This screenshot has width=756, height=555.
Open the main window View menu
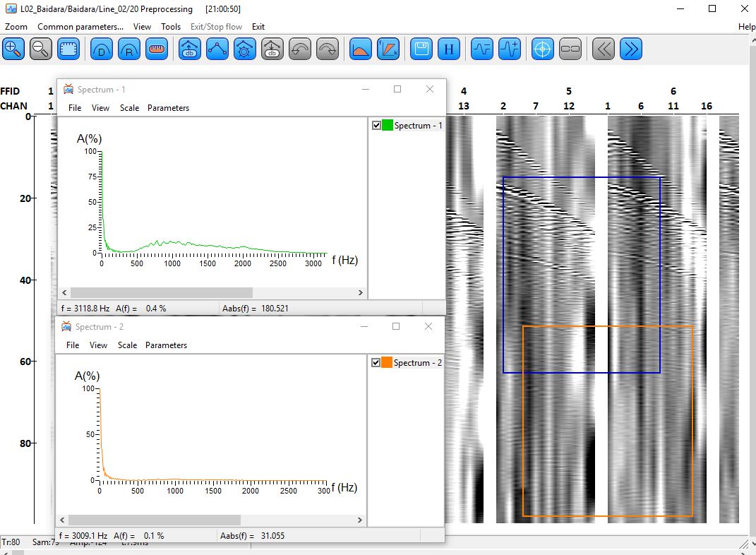click(x=142, y=27)
